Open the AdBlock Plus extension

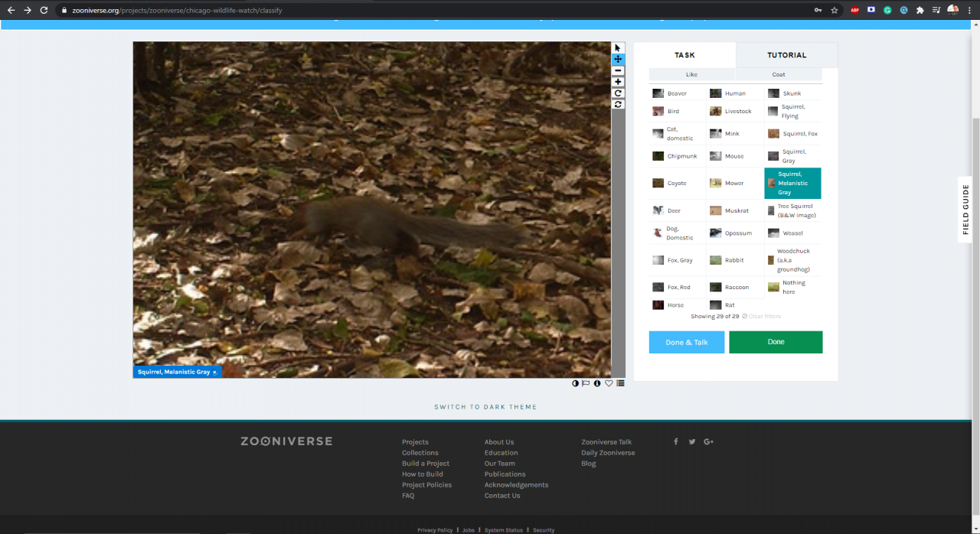pos(855,10)
